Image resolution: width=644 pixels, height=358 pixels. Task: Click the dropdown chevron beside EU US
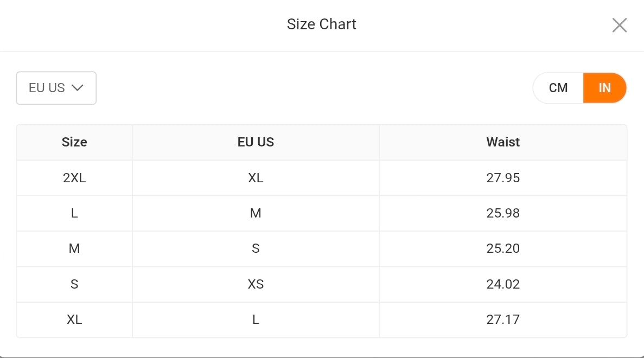click(77, 88)
